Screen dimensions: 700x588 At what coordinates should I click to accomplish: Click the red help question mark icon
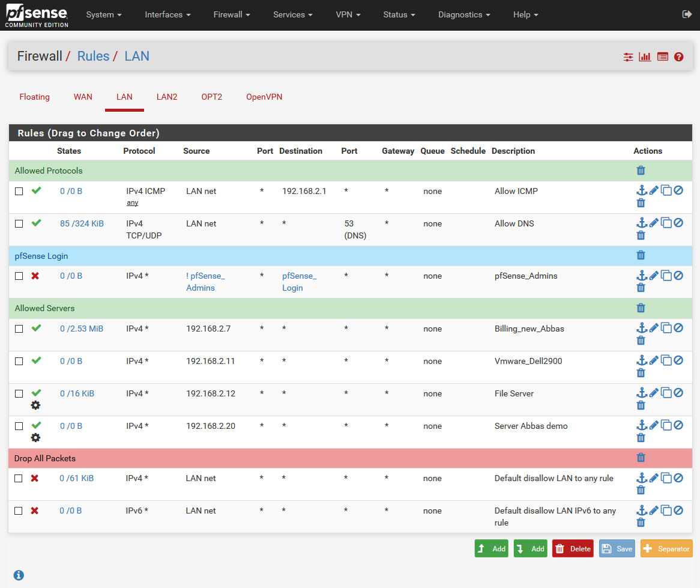[678, 56]
